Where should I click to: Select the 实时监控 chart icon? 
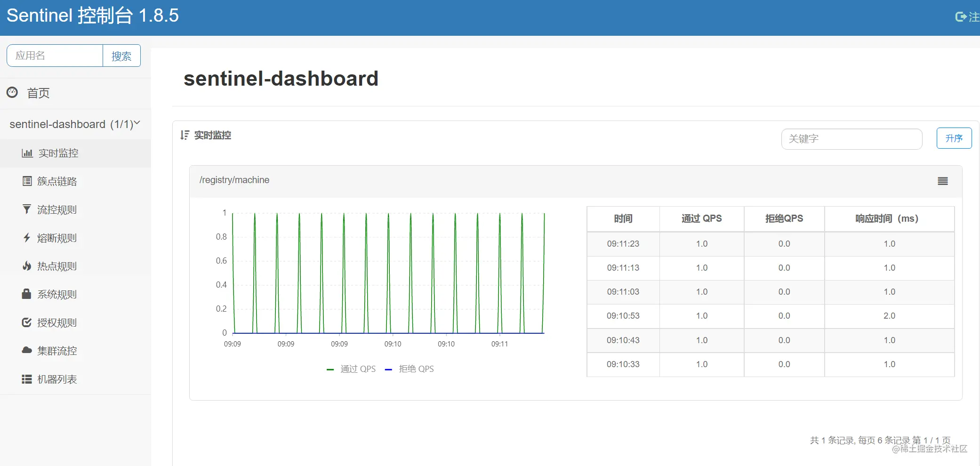(27, 153)
